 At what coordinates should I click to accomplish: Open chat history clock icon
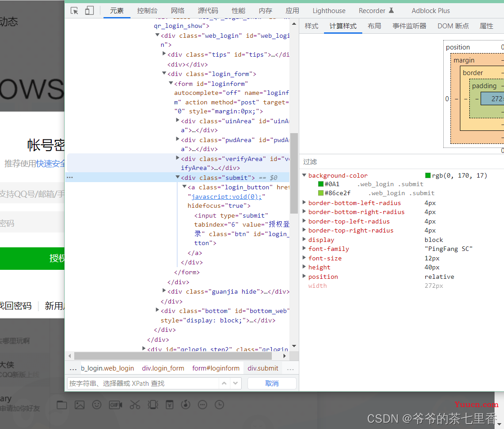click(219, 405)
